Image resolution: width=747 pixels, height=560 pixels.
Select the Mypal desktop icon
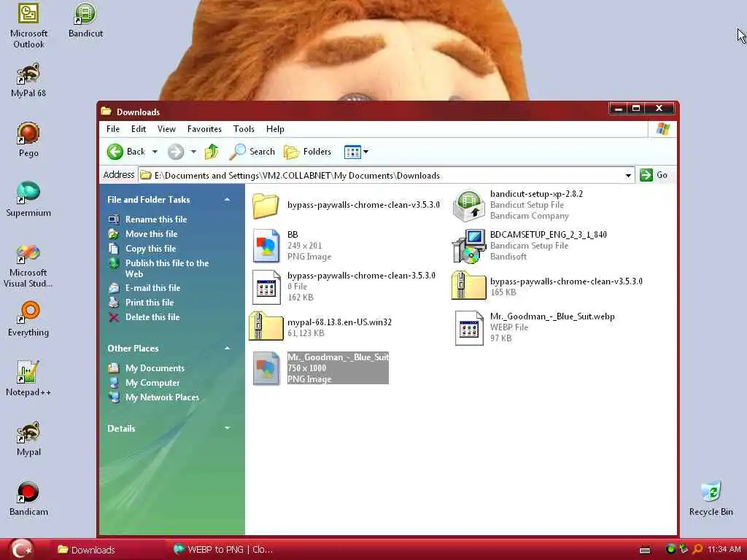coord(28,439)
